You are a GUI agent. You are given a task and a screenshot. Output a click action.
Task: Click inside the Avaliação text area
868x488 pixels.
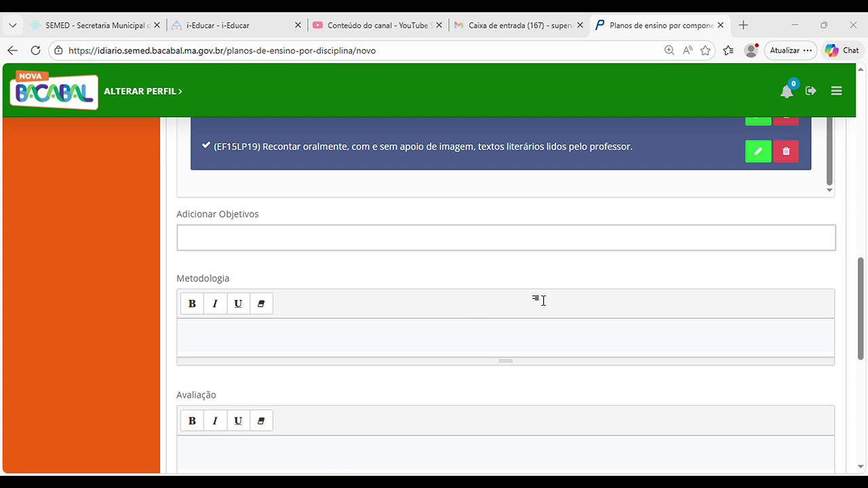[506, 453]
